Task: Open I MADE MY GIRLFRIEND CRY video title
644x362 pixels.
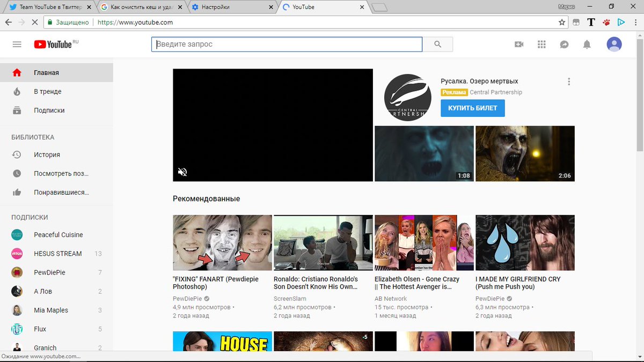Action: 518,283
